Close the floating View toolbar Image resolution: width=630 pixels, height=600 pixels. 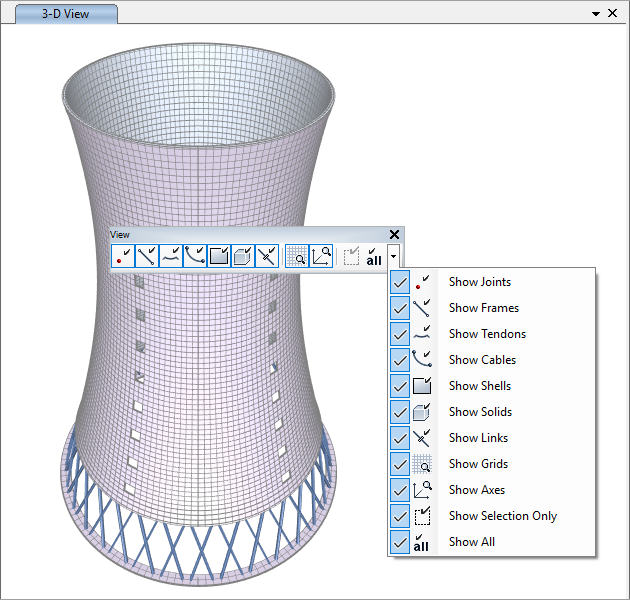point(395,234)
